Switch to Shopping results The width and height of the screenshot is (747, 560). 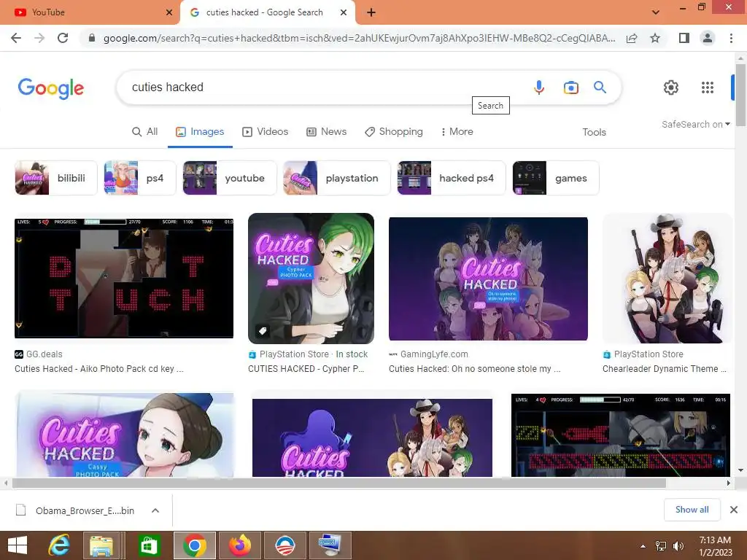pyautogui.click(x=393, y=132)
